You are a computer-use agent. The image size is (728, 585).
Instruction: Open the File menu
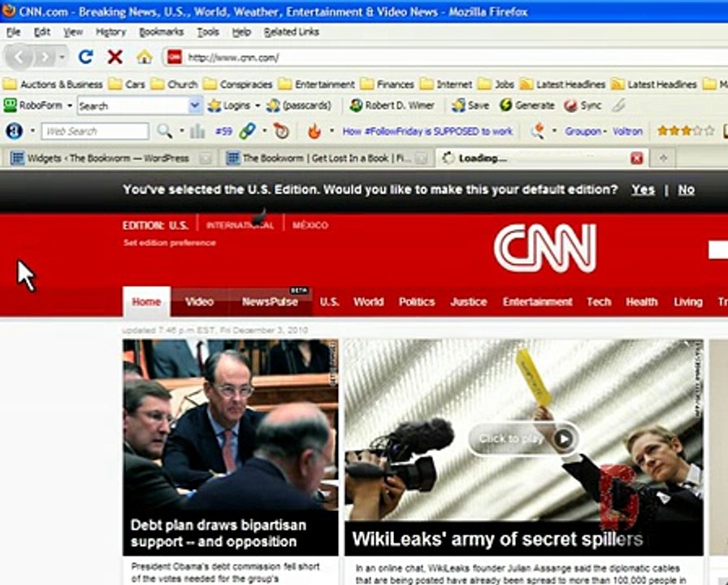[14, 32]
